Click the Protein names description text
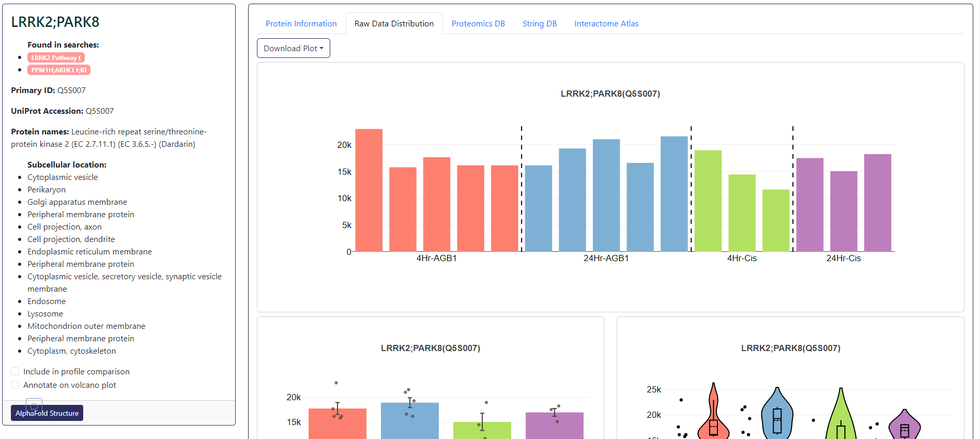Image resolution: width=980 pixels, height=439 pixels. pyautogui.click(x=109, y=138)
